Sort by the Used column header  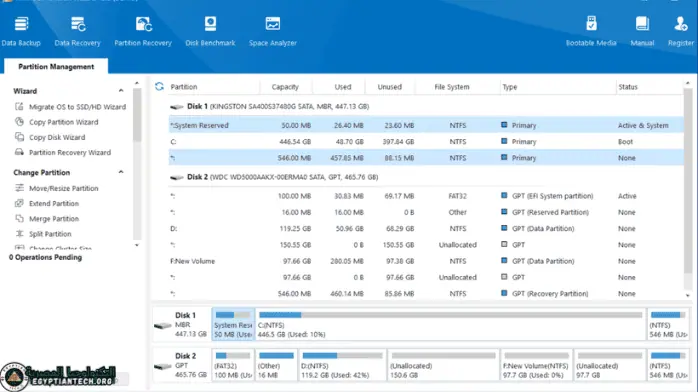pyautogui.click(x=343, y=87)
